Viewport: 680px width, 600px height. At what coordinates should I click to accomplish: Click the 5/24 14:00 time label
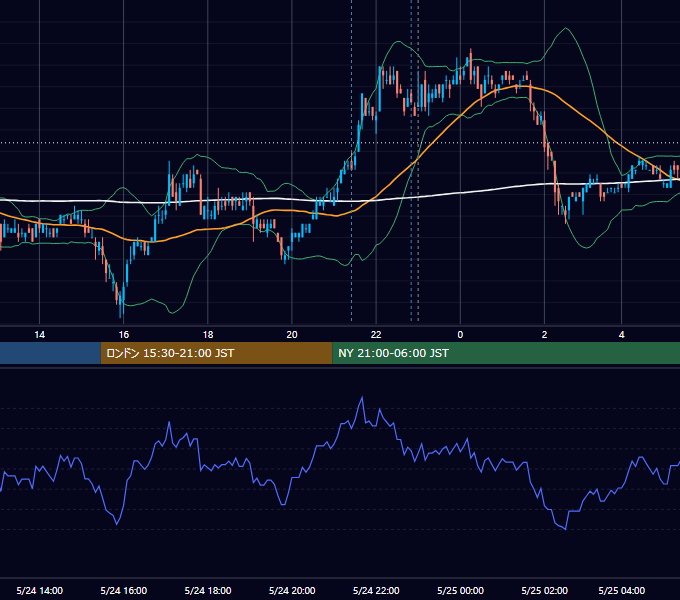pyautogui.click(x=39, y=590)
